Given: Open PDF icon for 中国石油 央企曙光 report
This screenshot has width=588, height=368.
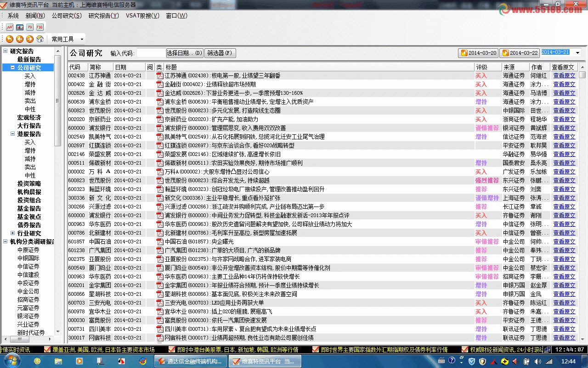Looking at the screenshot, I should tap(160, 241).
